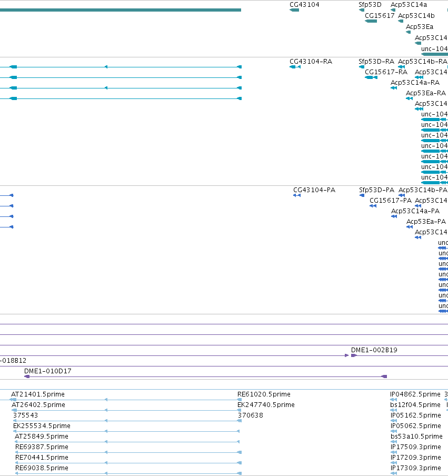This screenshot has height=476, width=448.
Task: Click the IP17309.3prime EST label
Action: tap(415, 468)
